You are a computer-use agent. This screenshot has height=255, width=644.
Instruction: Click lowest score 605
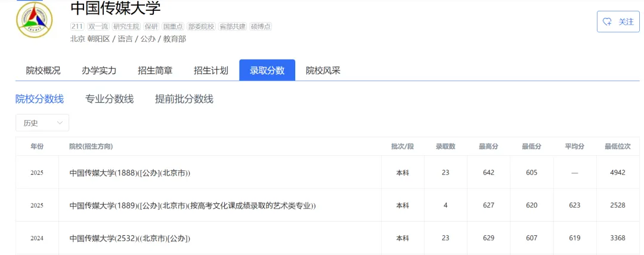pos(532,173)
